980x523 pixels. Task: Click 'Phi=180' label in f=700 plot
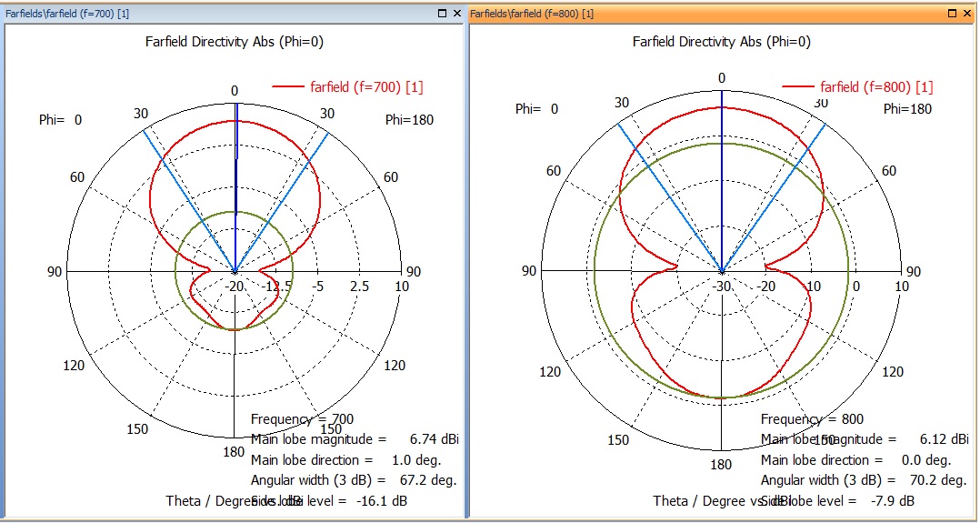click(409, 119)
